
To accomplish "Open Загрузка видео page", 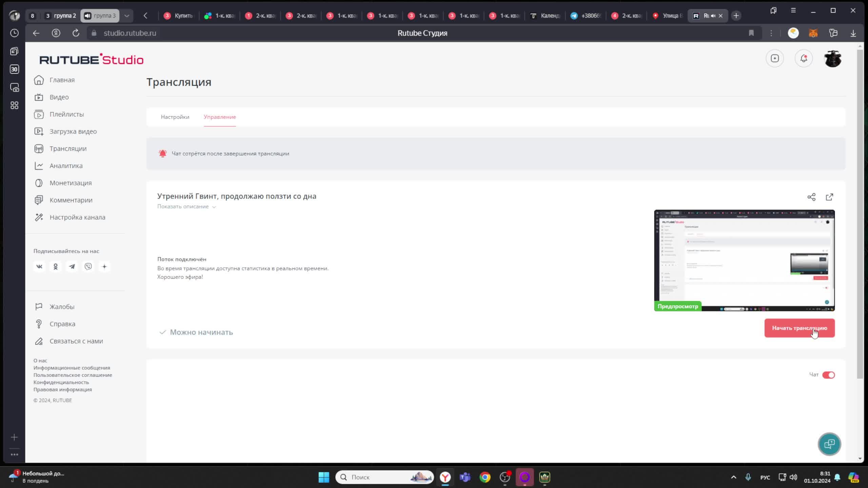I will (x=65, y=131).
